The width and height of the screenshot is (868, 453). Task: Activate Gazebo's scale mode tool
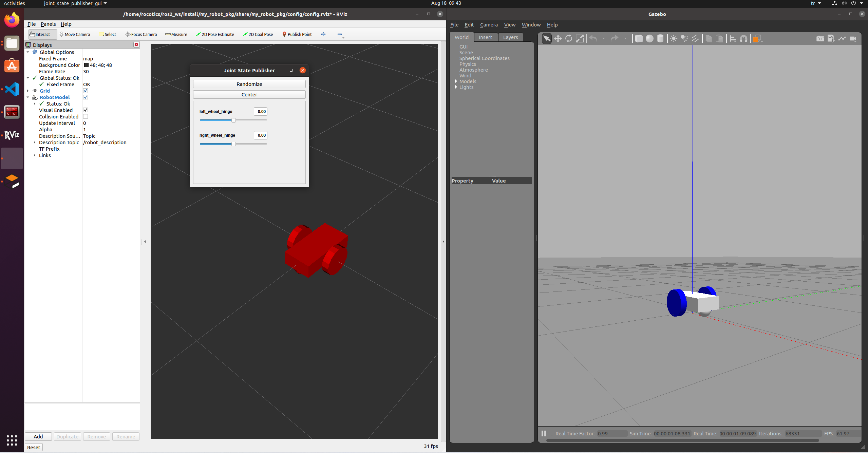pyautogui.click(x=580, y=39)
